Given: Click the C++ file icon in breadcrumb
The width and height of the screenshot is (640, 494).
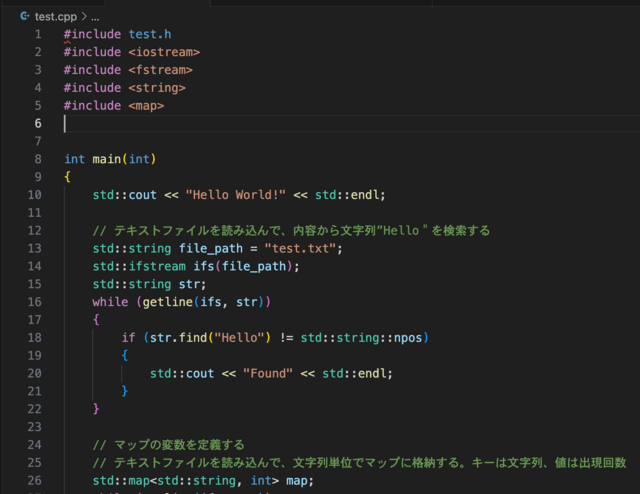Looking at the screenshot, I should 23,14.
